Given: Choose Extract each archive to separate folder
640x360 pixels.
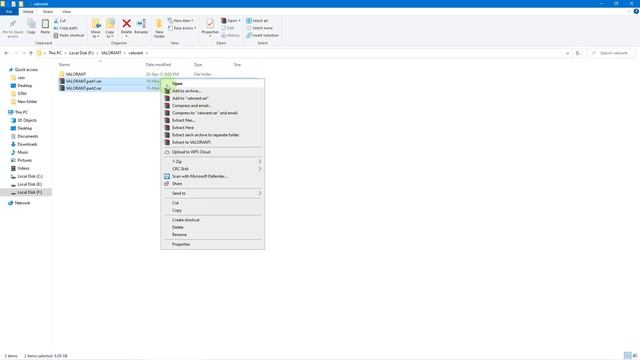Looking at the screenshot, I should coord(212,135).
